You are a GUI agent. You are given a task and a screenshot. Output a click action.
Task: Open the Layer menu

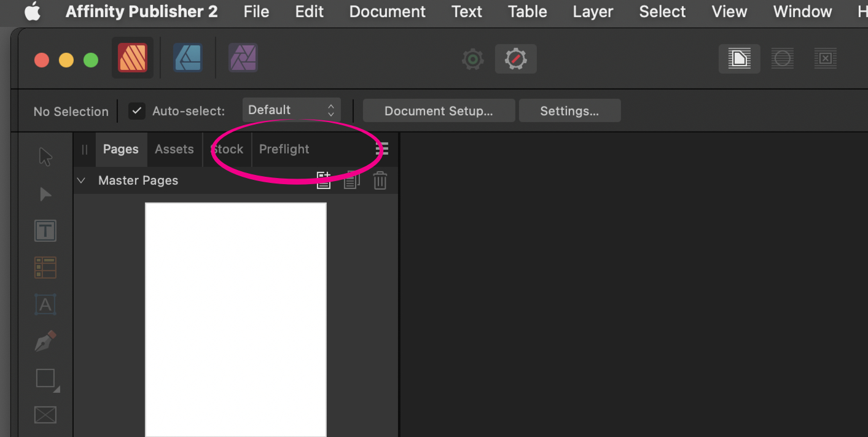click(593, 12)
